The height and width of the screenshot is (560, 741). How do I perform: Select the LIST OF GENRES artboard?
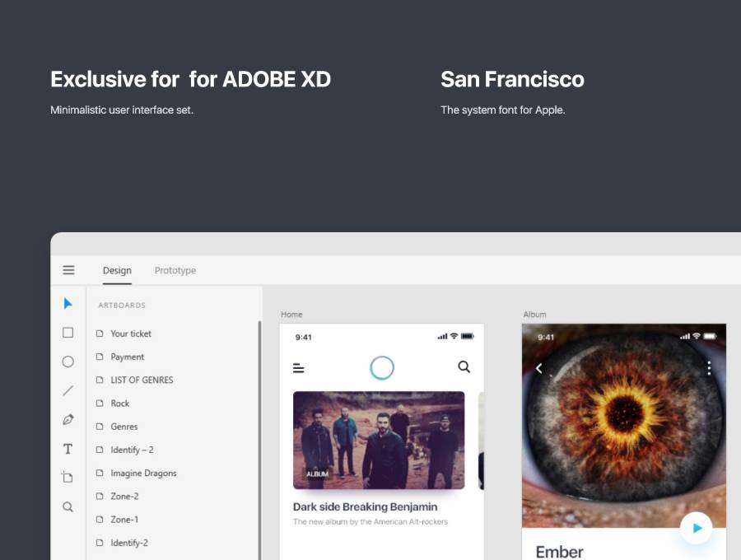coord(141,380)
